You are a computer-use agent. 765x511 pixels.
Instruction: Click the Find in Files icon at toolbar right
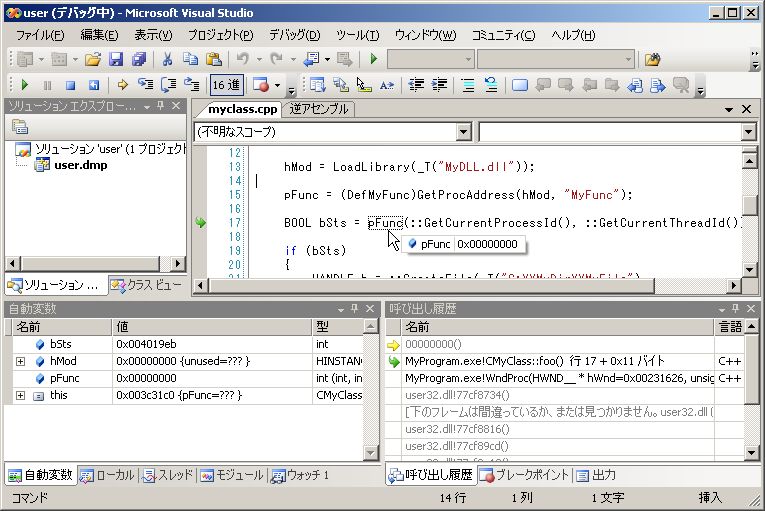click(652, 60)
